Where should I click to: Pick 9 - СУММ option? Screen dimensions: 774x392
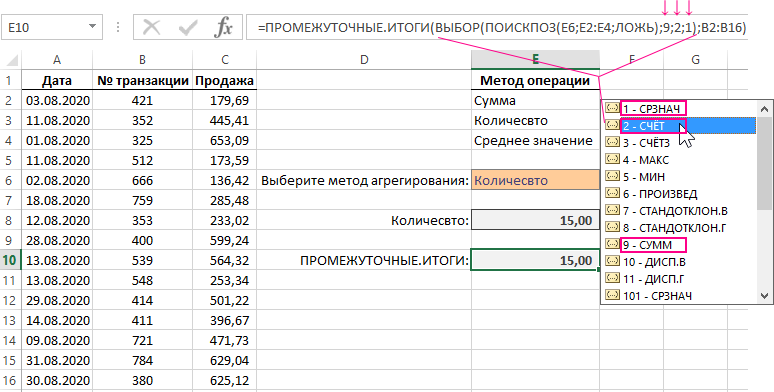(647, 244)
